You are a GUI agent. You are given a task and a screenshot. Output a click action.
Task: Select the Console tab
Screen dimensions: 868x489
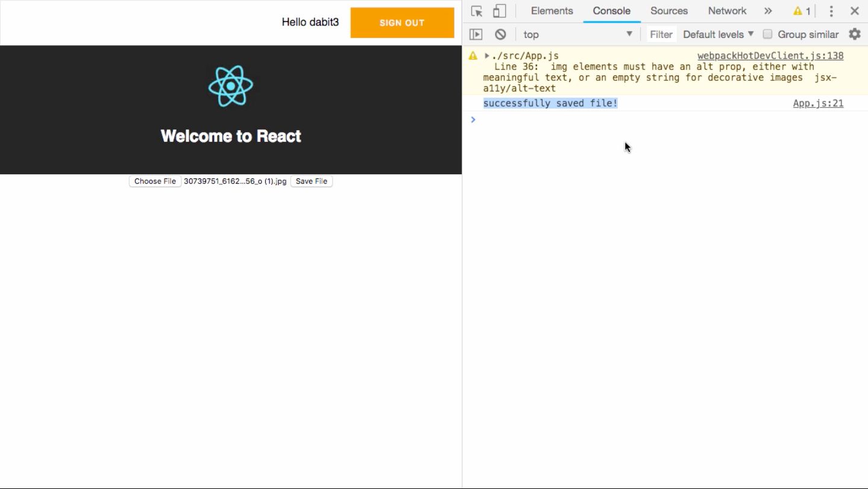tap(611, 11)
